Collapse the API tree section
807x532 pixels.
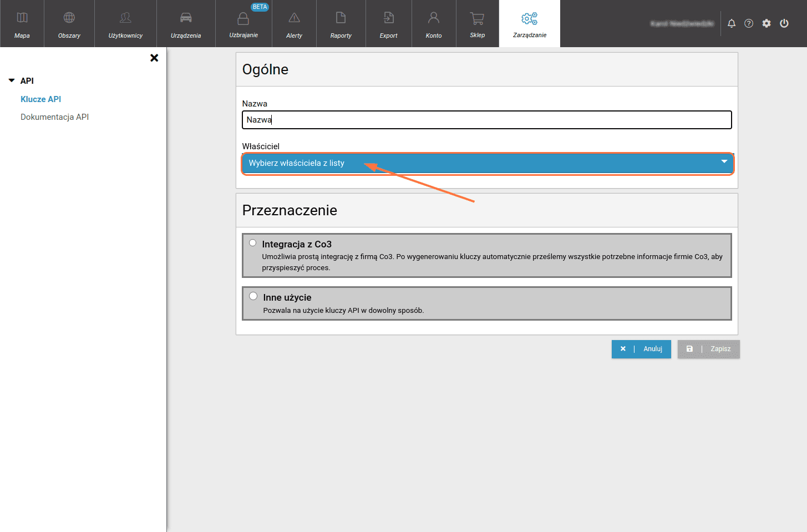point(12,80)
